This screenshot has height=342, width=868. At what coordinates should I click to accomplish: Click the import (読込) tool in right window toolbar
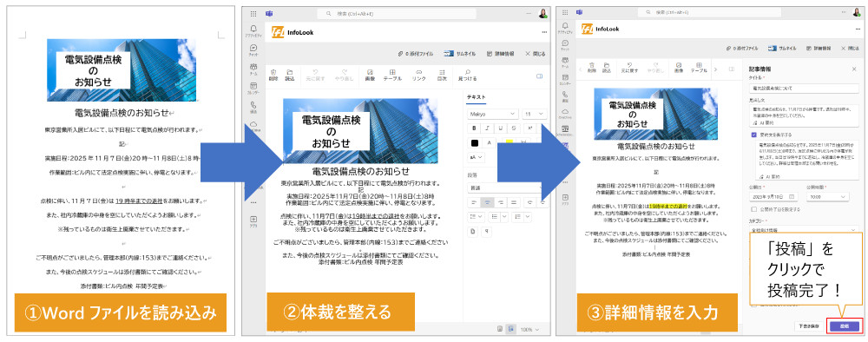[x=607, y=67]
